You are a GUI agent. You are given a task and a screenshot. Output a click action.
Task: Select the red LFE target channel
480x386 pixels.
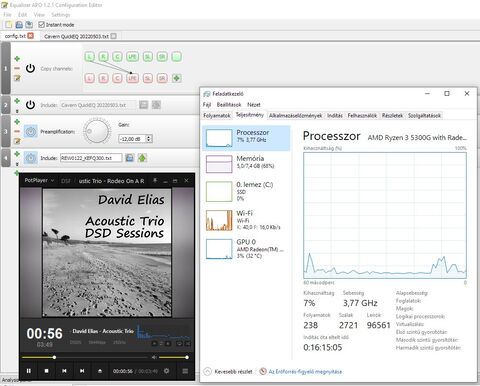(132, 78)
